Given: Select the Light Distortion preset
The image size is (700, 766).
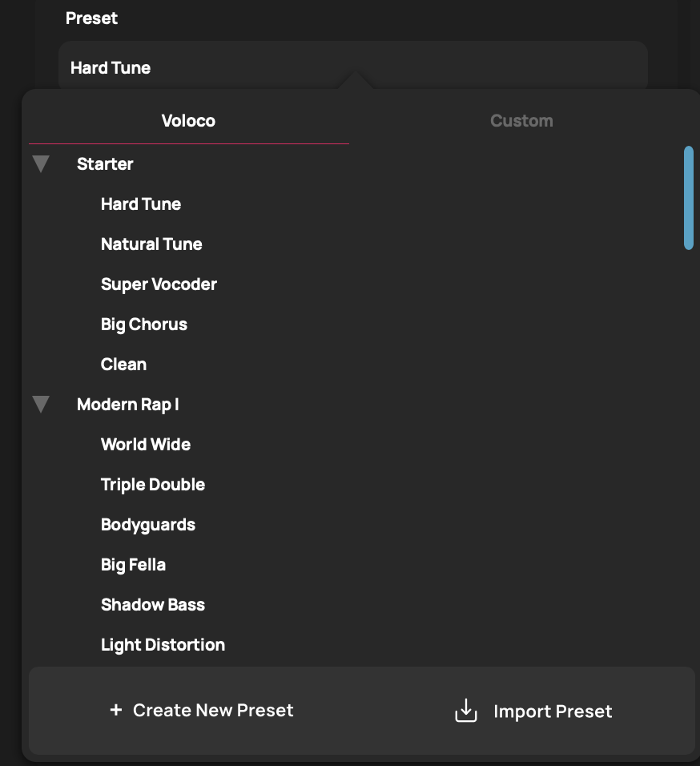Looking at the screenshot, I should (x=163, y=645).
